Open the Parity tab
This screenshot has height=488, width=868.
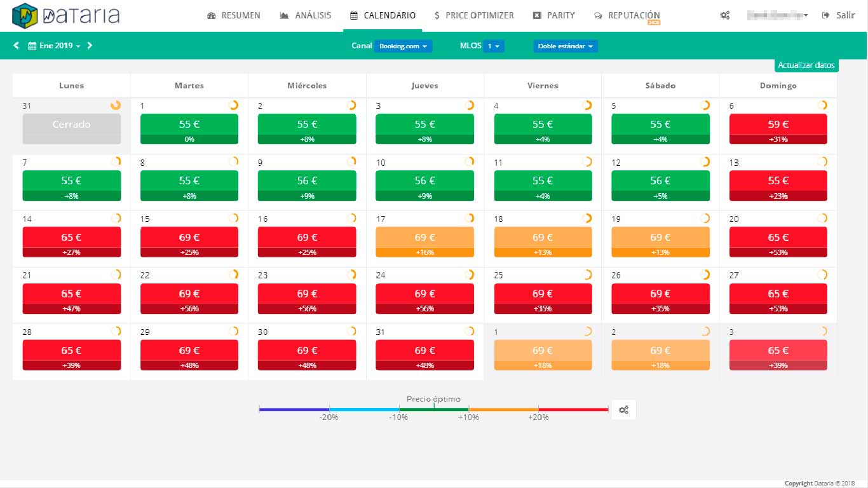(x=554, y=15)
